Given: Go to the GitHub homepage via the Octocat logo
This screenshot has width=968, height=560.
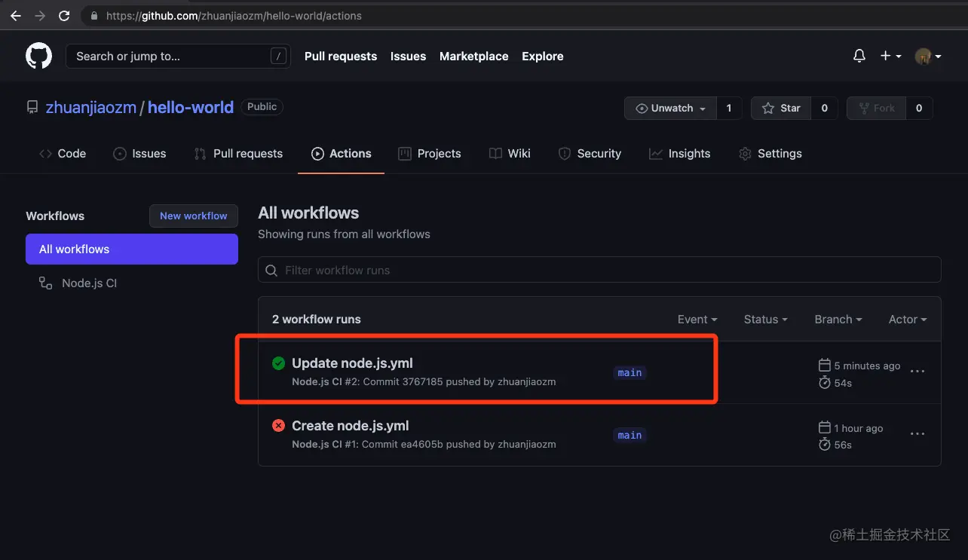Looking at the screenshot, I should (38, 56).
